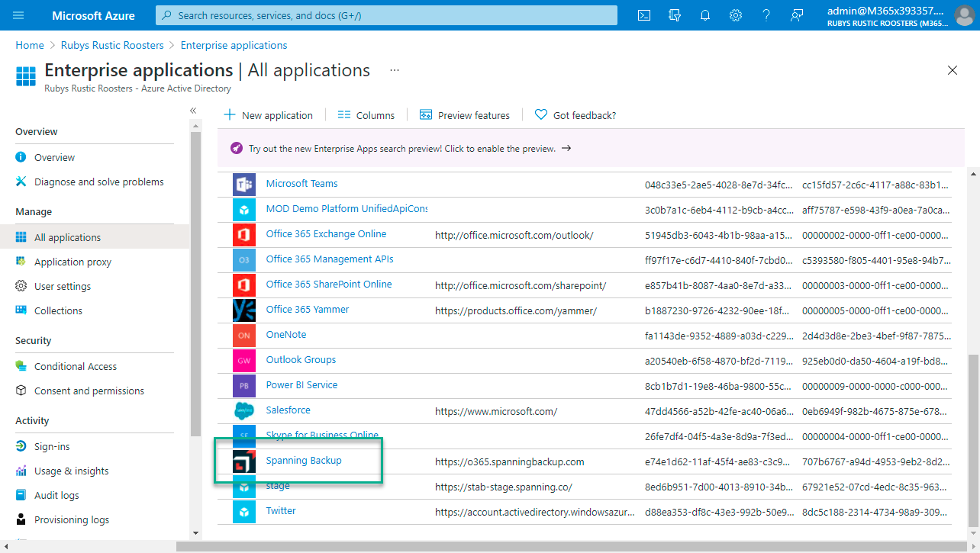The width and height of the screenshot is (980, 553).
Task: Click the Outlook Groups app icon
Action: [243, 360]
